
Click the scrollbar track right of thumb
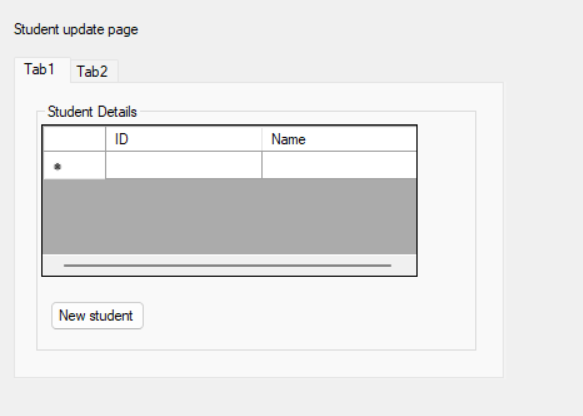pyautogui.click(x=404, y=265)
